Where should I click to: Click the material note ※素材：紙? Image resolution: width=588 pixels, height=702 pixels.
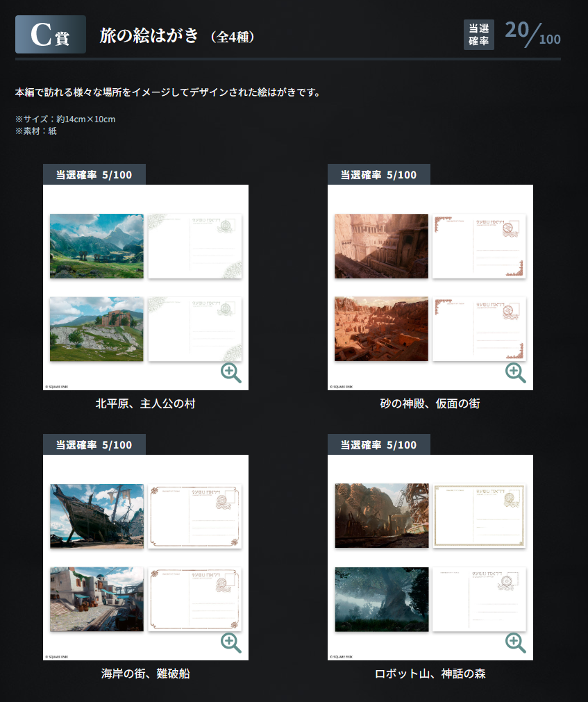[36, 131]
